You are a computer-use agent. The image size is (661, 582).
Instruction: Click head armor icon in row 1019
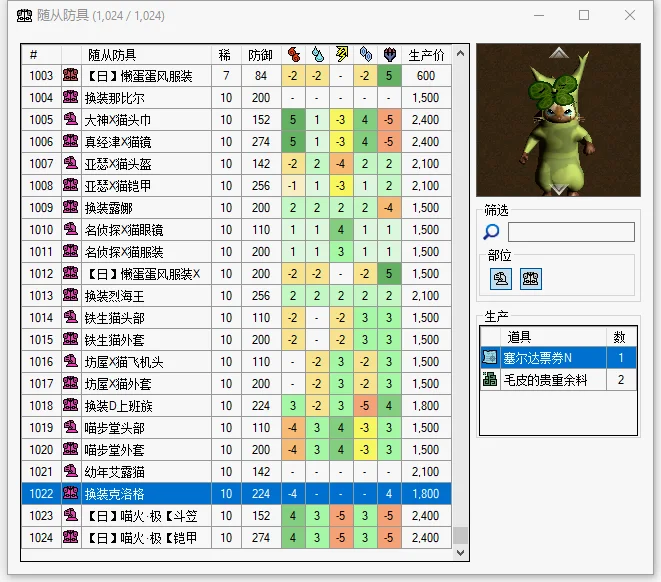click(71, 427)
